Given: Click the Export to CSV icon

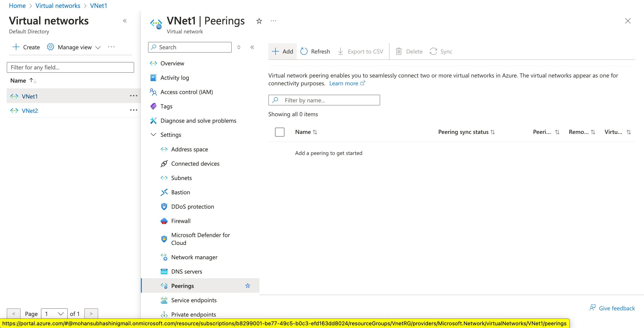Looking at the screenshot, I should point(341,51).
